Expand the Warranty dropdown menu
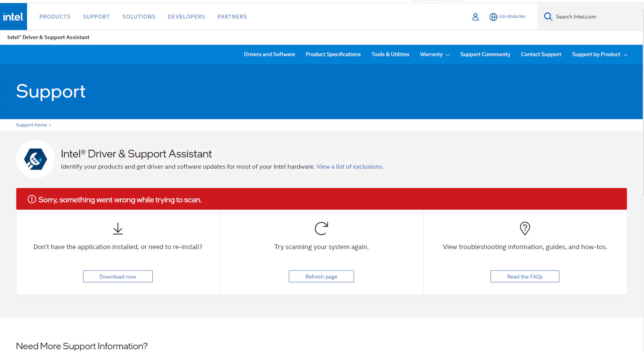 coord(434,55)
